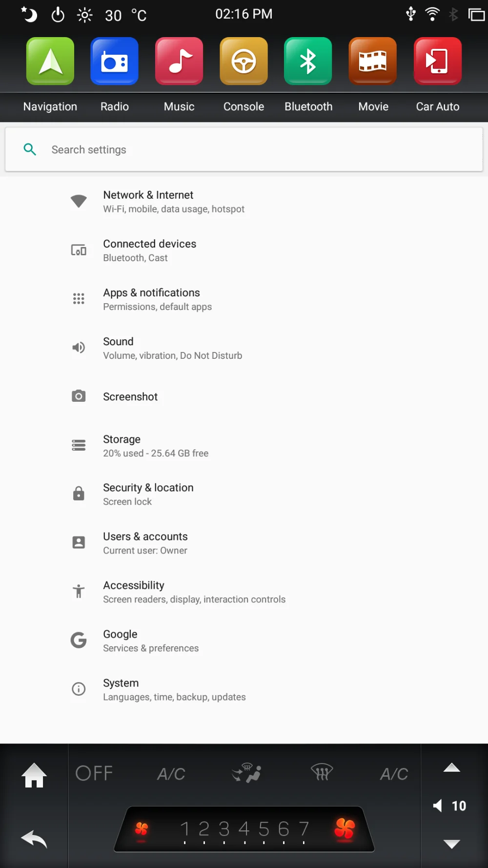
Task: Open Network & Internet settings
Action: [x=148, y=201]
